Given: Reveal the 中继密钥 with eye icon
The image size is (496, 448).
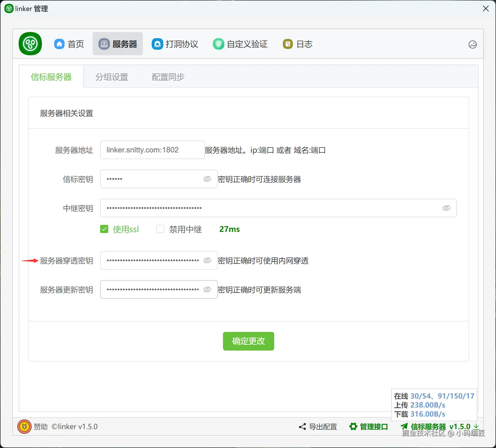Looking at the screenshot, I should tap(447, 208).
